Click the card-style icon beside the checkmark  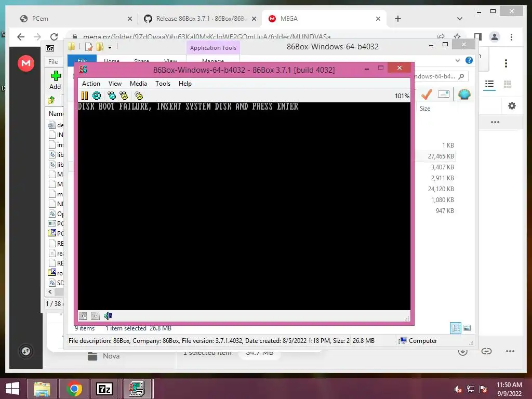(444, 94)
